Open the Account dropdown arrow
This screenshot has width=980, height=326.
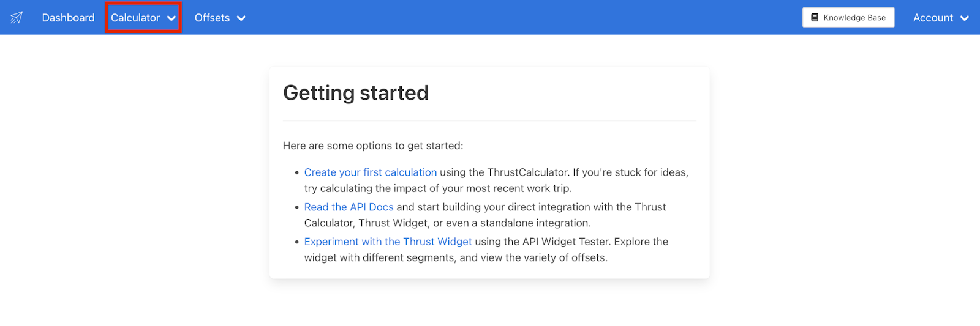tap(965, 18)
